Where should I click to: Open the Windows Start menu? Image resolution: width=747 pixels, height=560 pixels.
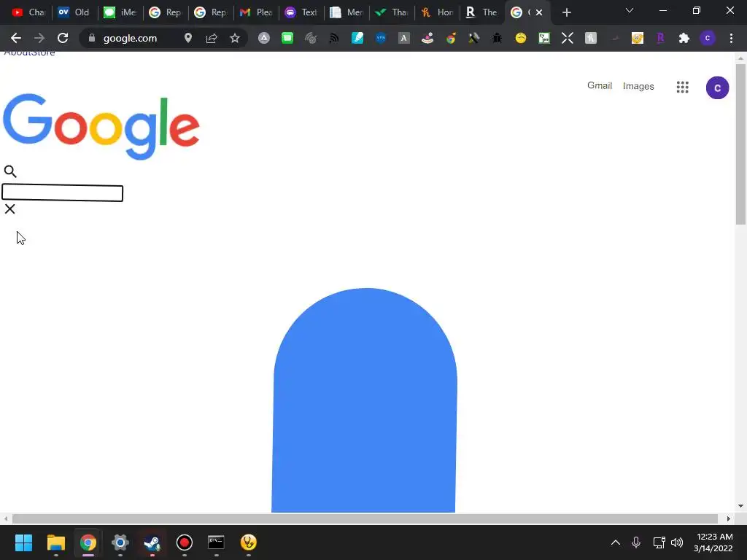(x=23, y=542)
